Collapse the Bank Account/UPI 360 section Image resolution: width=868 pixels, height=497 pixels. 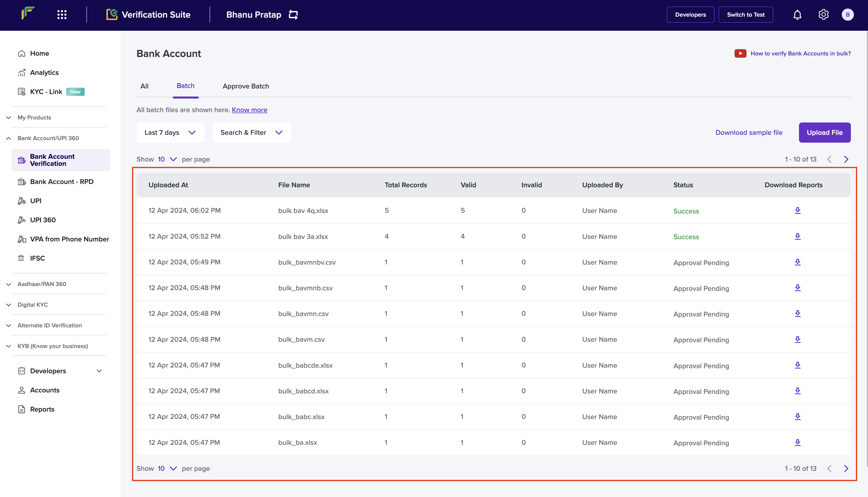[48, 138]
